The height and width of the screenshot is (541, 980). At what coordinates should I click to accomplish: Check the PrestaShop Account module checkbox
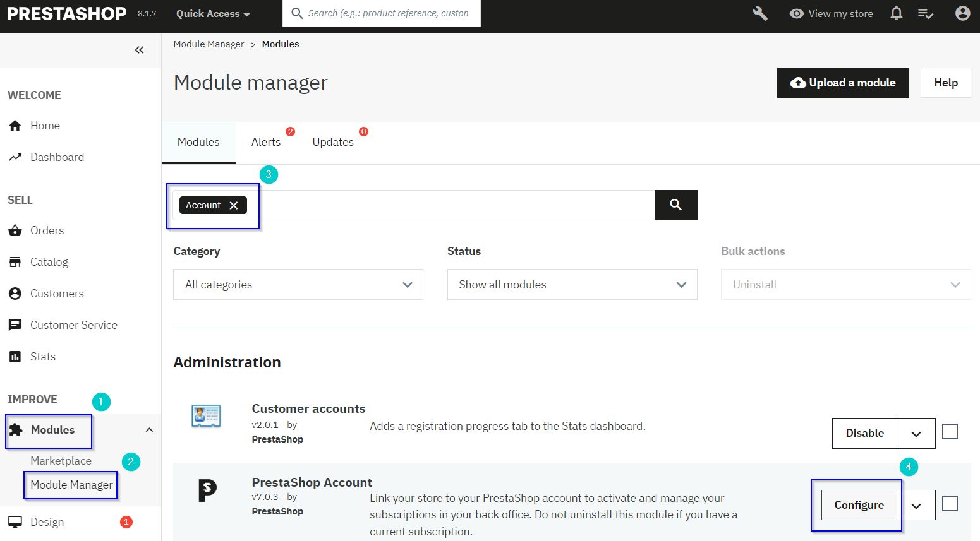click(x=950, y=504)
